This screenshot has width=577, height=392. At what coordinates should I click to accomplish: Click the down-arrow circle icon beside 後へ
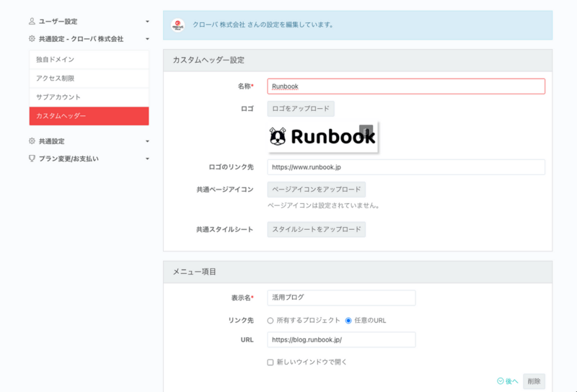[x=501, y=381]
